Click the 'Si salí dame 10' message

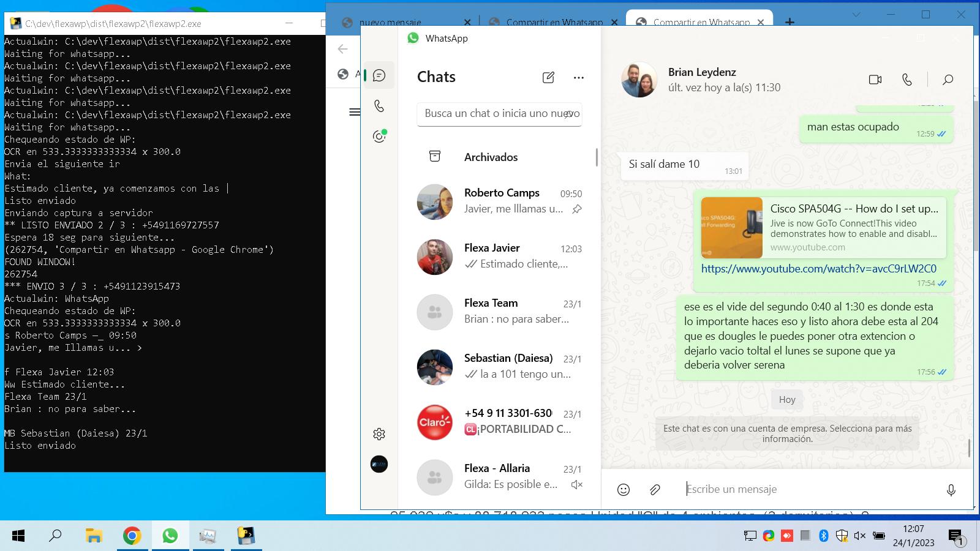pyautogui.click(x=684, y=165)
